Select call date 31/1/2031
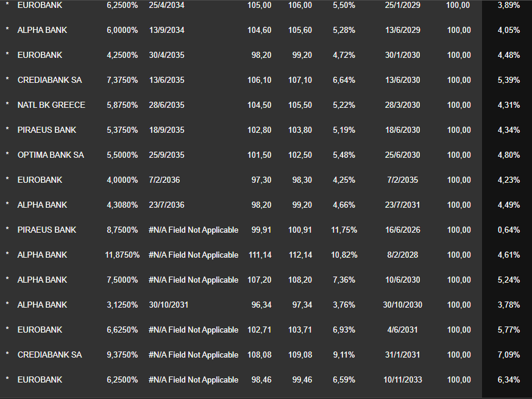The image size is (532, 399). click(403, 355)
